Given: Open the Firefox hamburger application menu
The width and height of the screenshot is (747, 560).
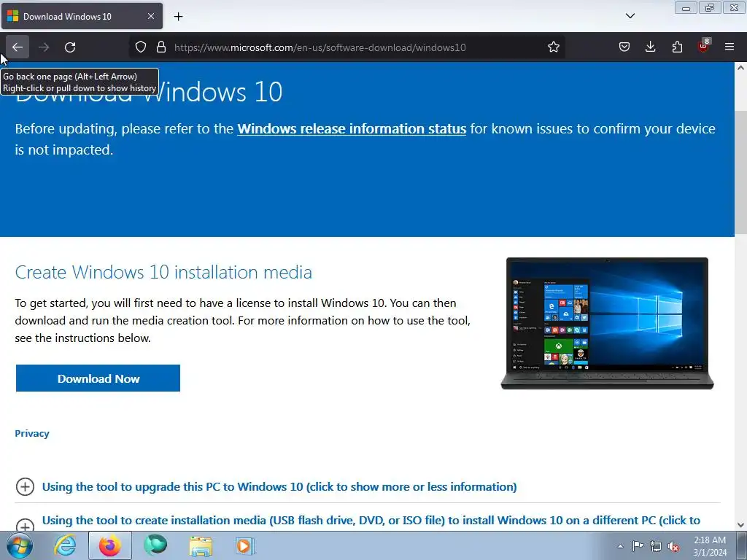Looking at the screenshot, I should pyautogui.click(x=729, y=47).
